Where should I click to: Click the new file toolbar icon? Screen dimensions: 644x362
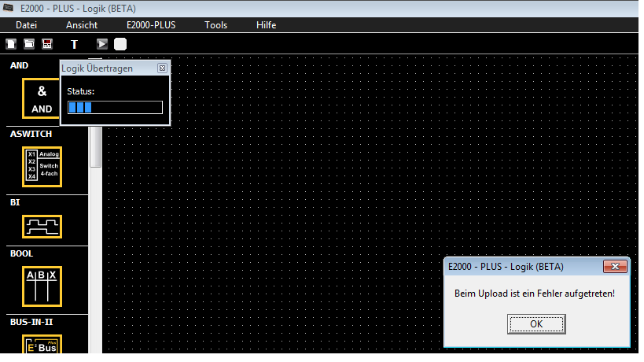[x=11, y=44]
